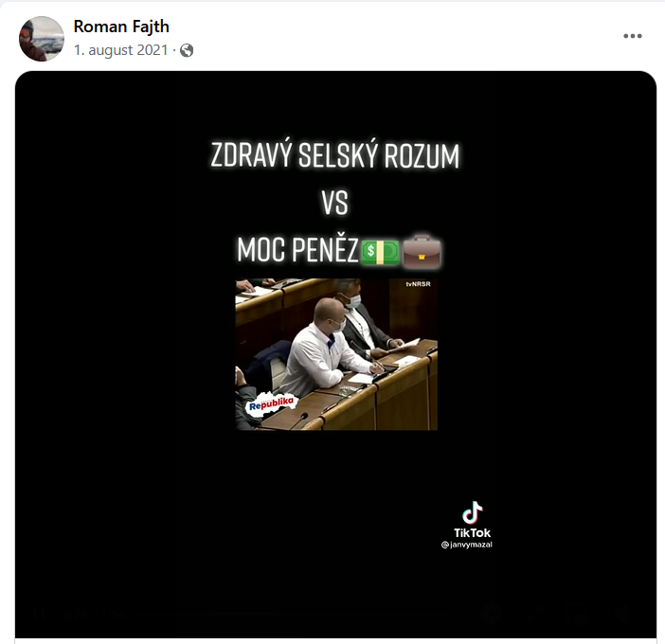Click the ZDRAVÝ SELSKÝ ROZUM headline text
Screen dimensions: 665x644
pos(335,155)
